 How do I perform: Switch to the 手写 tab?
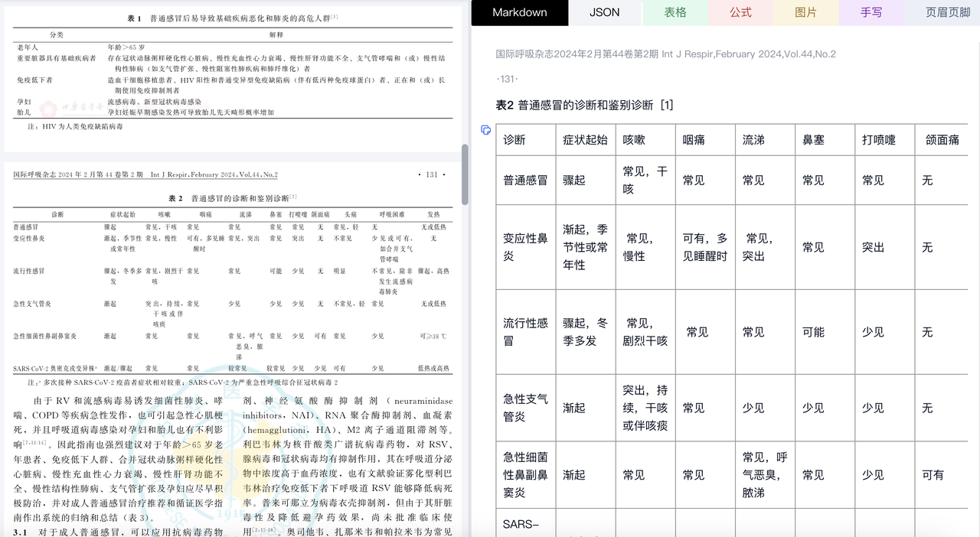click(871, 13)
